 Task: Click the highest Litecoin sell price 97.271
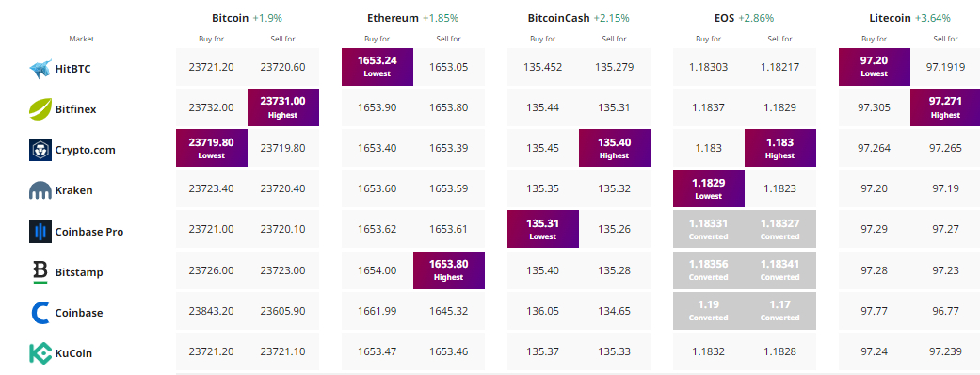pos(945,107)
